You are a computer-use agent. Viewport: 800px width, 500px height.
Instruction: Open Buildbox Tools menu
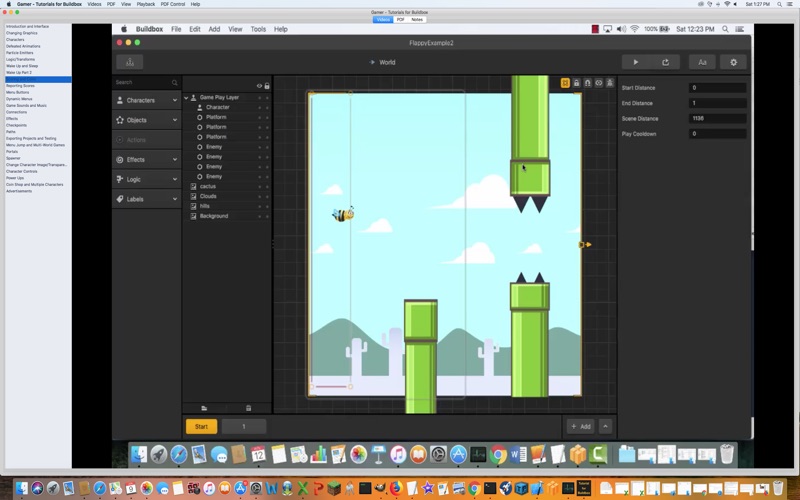click(x=258, y=29)
